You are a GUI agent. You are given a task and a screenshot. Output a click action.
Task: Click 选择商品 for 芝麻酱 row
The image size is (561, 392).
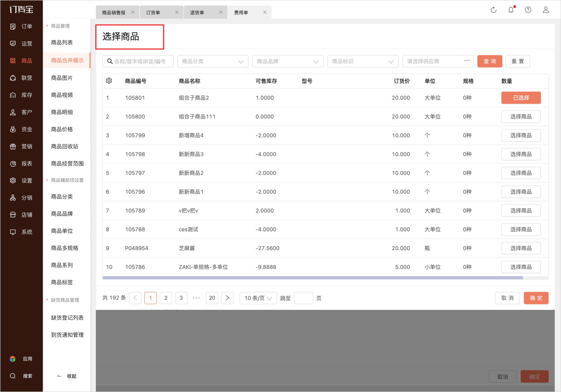(521, 248)
